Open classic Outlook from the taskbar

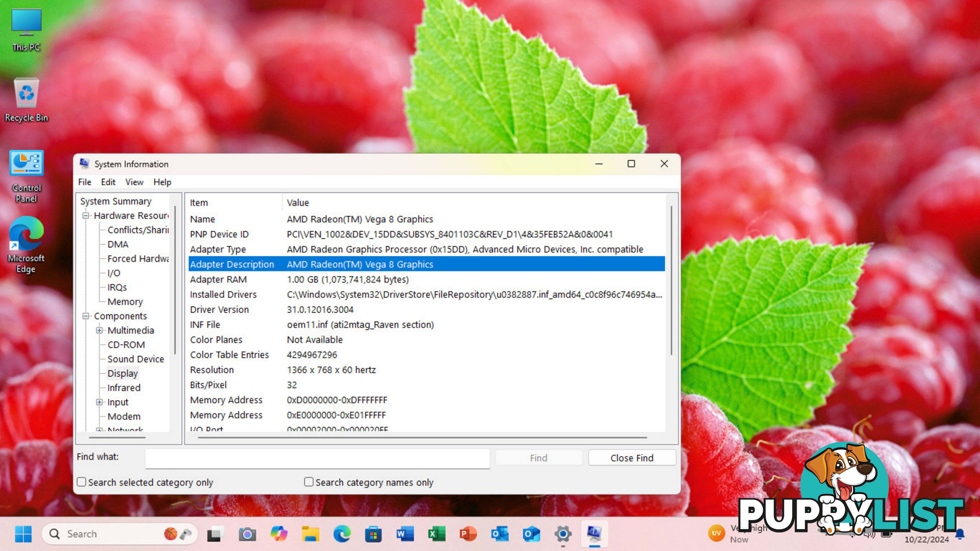pyautogui.click(x=500, y=534)
